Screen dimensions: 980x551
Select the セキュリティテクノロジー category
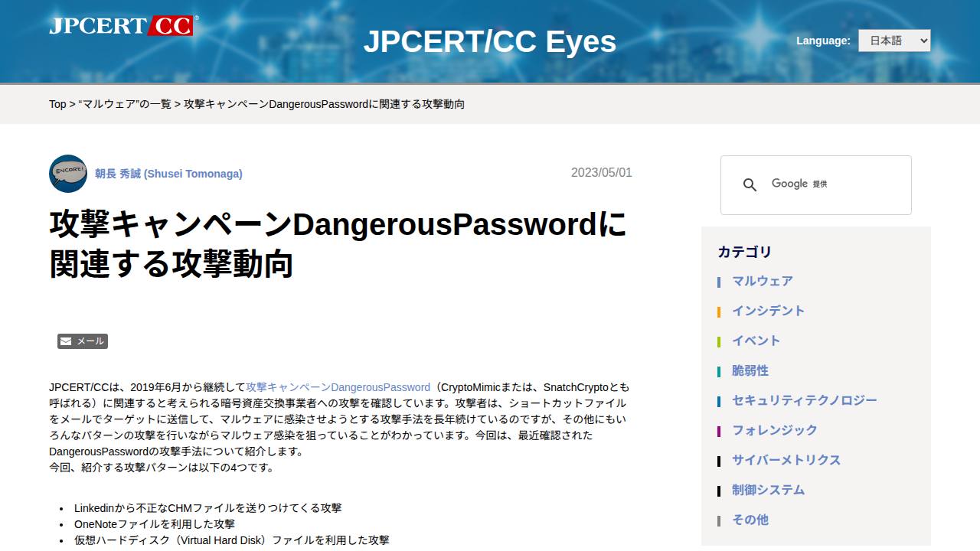(805, 400)
